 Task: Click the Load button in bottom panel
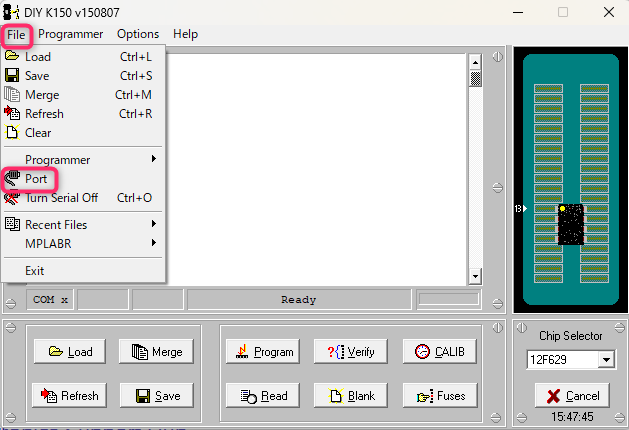coord(70,352)
